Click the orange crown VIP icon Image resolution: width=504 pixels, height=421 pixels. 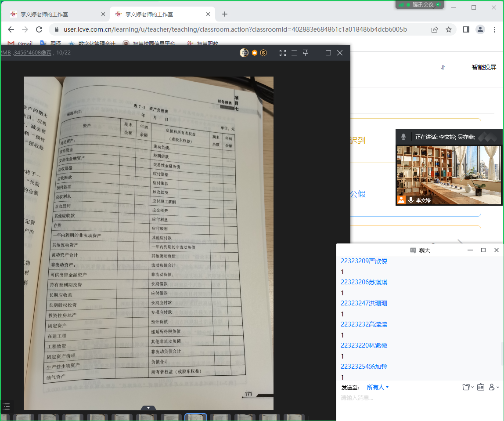pyautogui.click(x=254, y=53)
